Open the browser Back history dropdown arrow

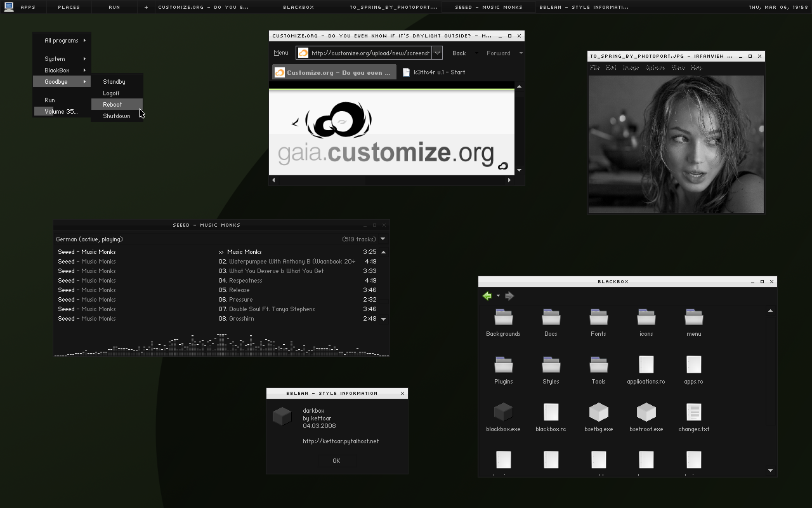pos(477,53)
